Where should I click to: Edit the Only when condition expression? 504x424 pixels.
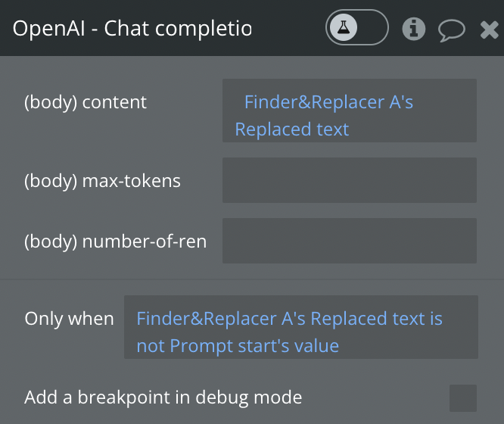click(300, 327)
